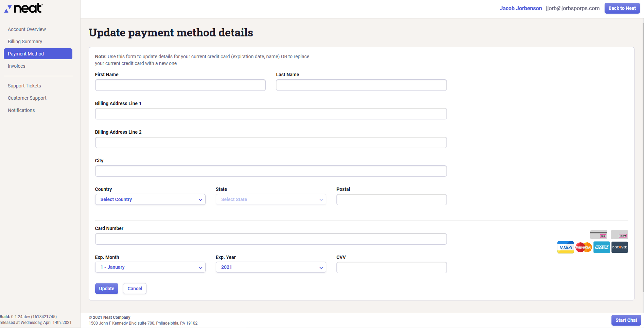Screen dimensions: 644x328
Task: Click the 3-digit CVV back-of-card hint image
Action: 599,235
